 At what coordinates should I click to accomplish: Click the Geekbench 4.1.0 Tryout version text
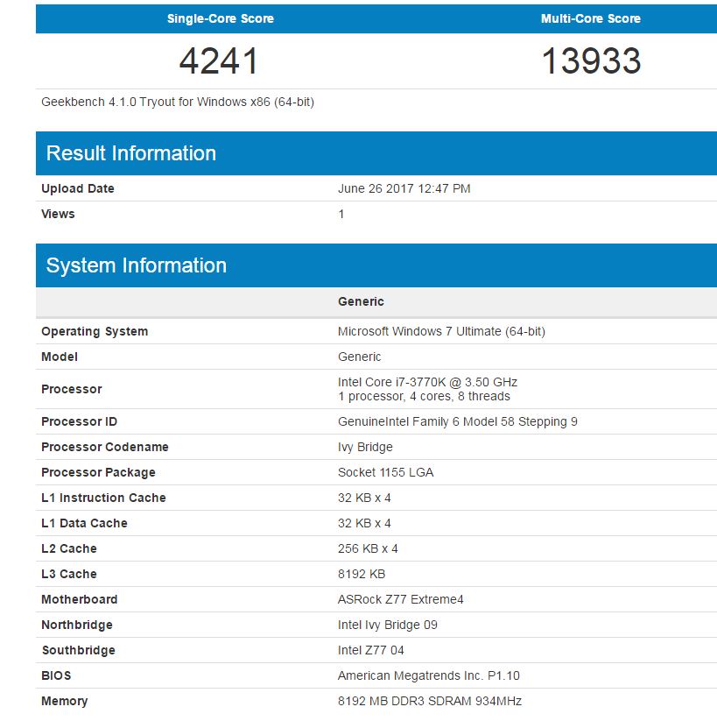178,102
